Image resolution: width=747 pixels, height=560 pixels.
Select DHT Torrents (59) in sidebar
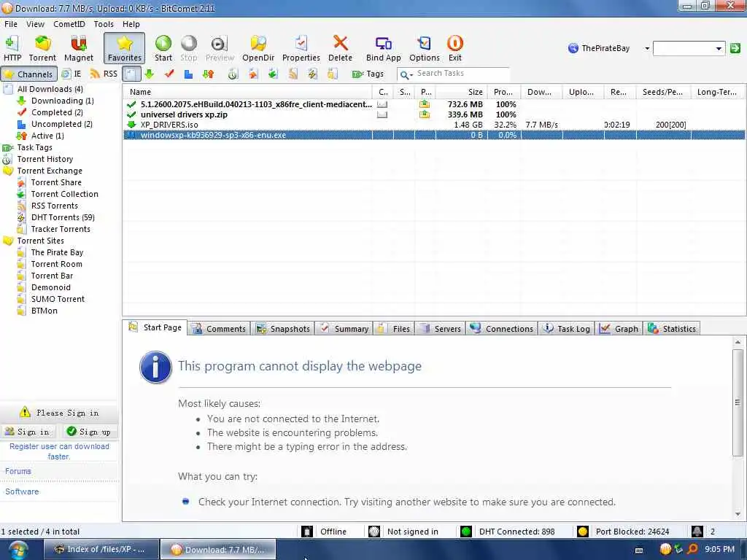(x=63, y=217)
